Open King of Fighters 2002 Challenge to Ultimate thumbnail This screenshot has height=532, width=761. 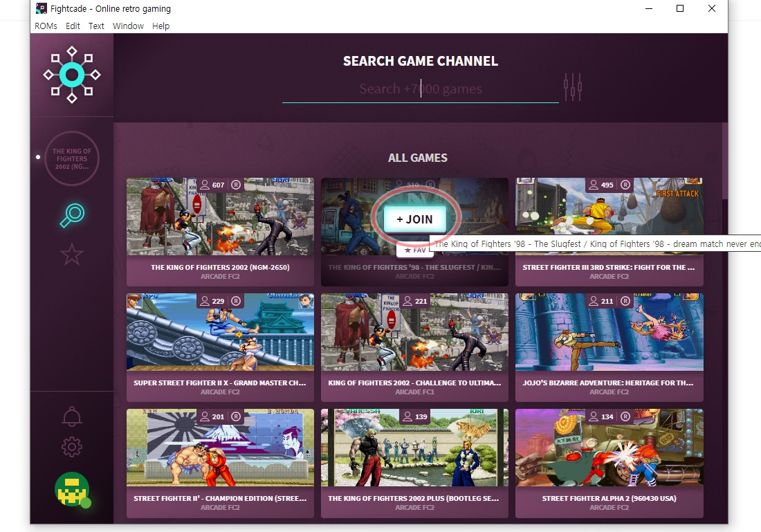click(414, 332)
